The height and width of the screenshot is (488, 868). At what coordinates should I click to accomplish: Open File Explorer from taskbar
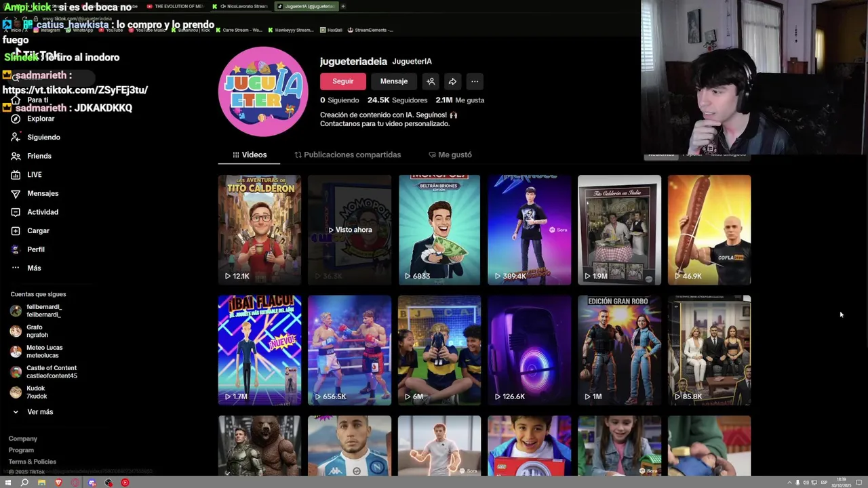pyautogui.click(x=41, y=483)
